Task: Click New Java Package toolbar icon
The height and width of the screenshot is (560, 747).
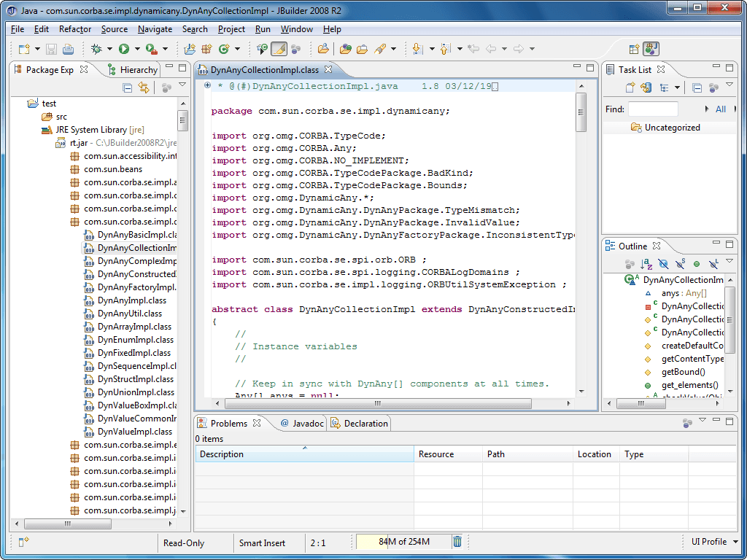Action: pyautogui.click(x=206, y=49)
